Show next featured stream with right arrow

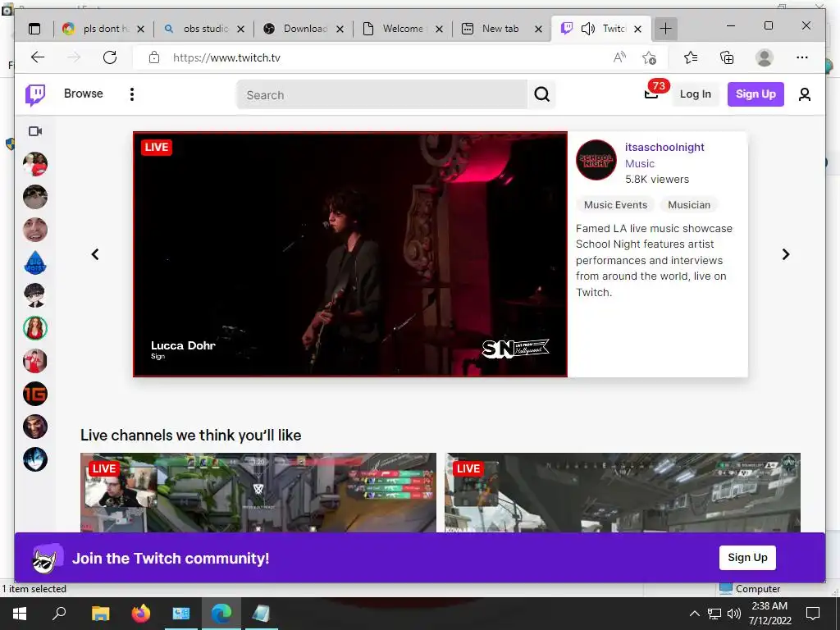coord(785,254)
